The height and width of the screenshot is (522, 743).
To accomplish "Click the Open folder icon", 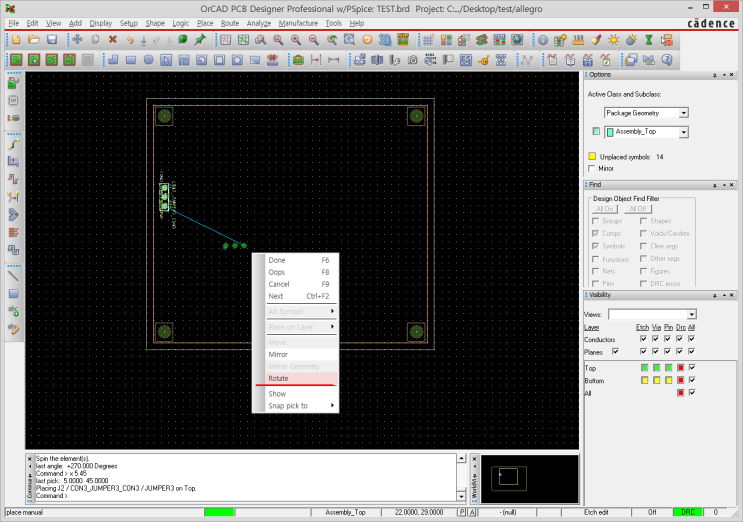I will pos(33,40).
